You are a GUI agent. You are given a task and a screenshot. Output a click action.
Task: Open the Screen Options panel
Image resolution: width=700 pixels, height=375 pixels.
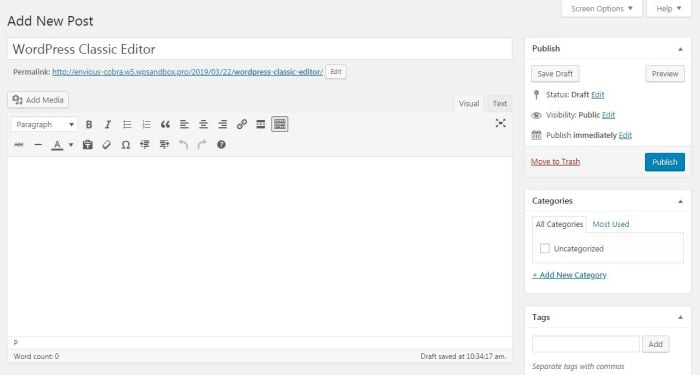point(602,8)
